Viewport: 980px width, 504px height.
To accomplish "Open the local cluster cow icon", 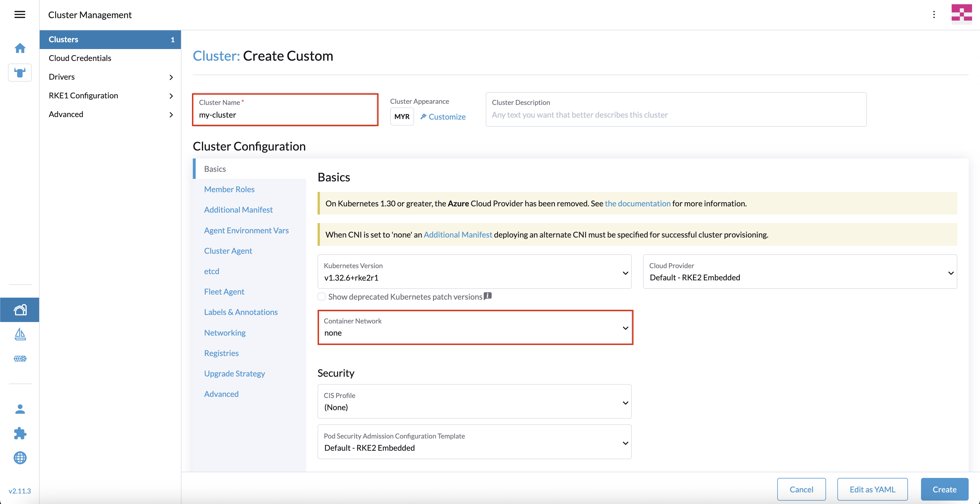I will coord(20,72).
